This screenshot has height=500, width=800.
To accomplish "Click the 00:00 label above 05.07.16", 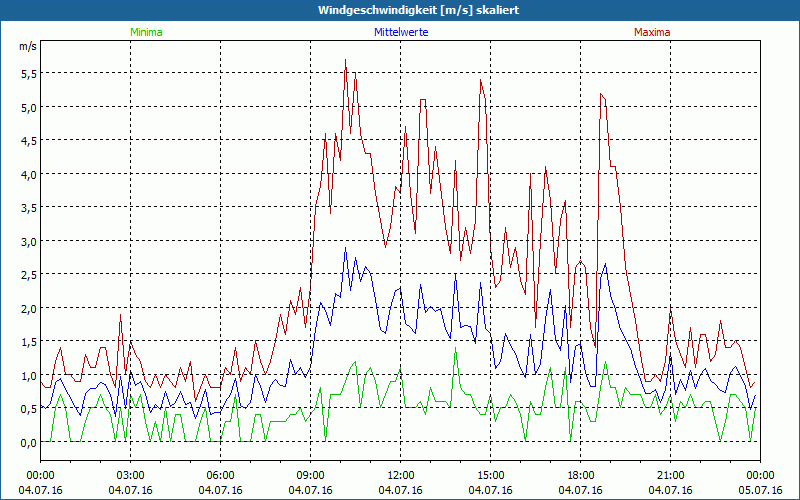I will [x=760, y=476].
